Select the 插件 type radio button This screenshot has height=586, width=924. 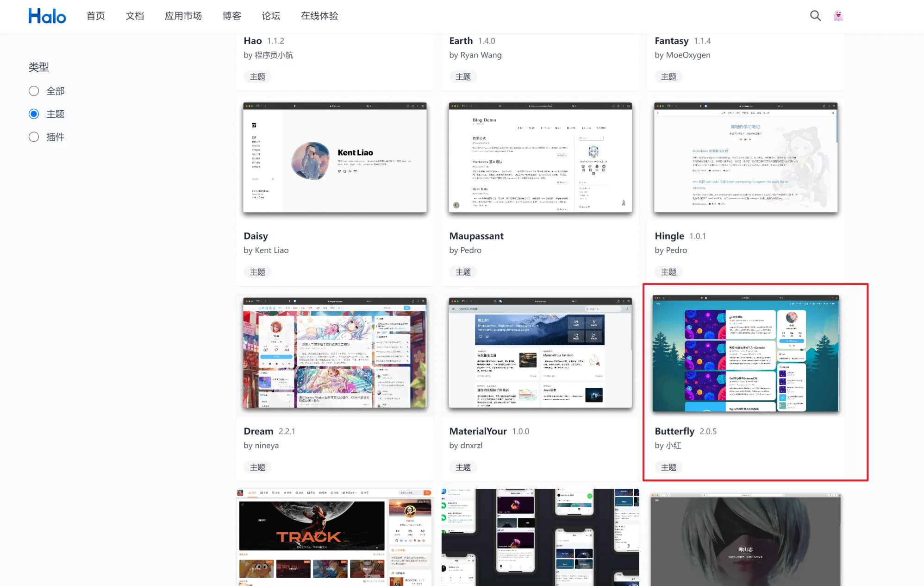[x=34, y=137]
